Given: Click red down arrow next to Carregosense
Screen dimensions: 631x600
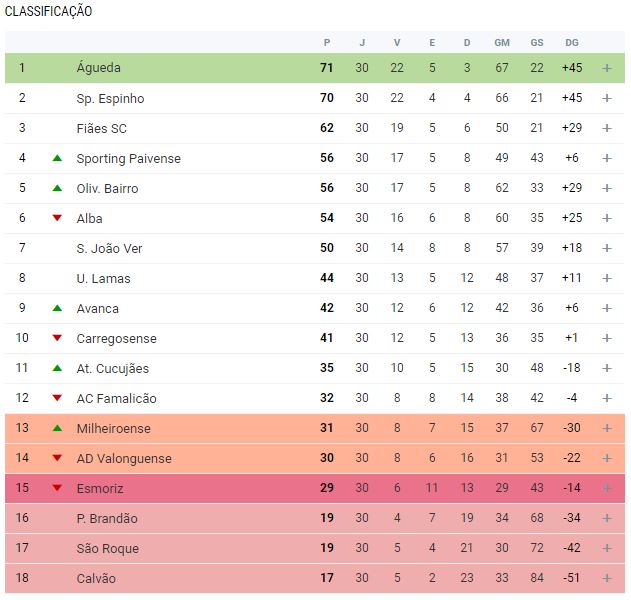Looking at the screenshot, I should coord(57,338).
